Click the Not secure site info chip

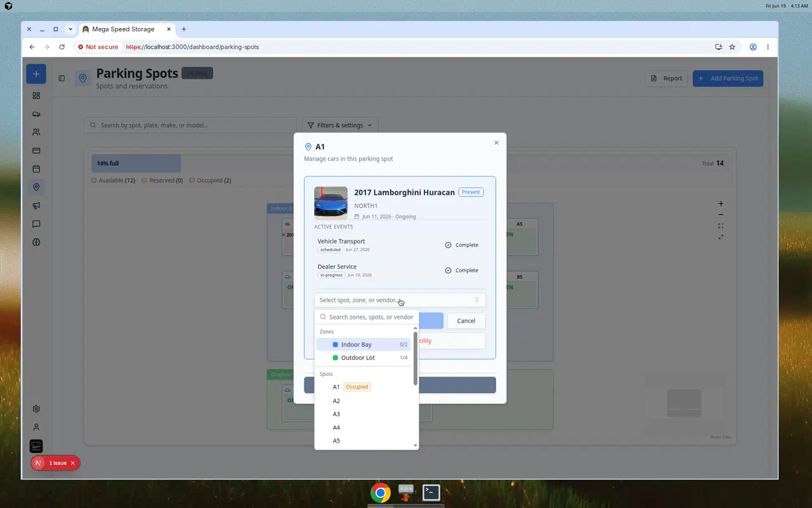point(98,47)
